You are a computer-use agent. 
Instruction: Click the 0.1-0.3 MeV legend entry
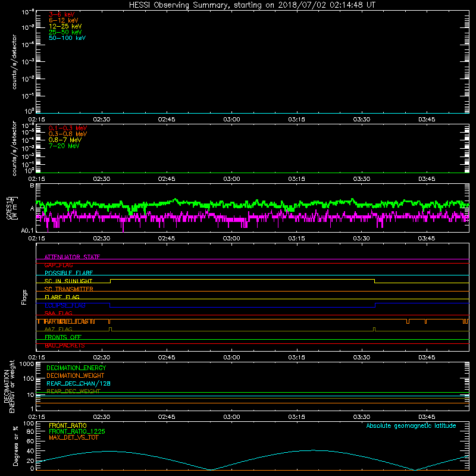point(68,128)
